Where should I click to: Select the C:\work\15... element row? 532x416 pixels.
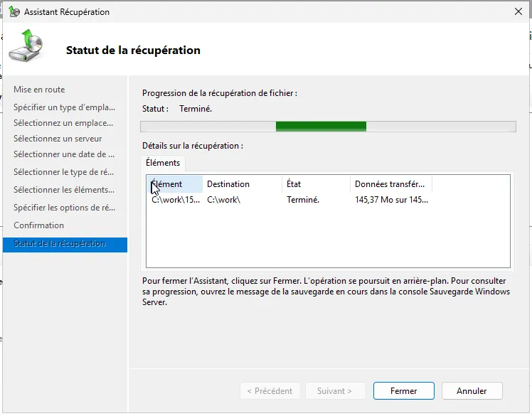(x=176, y=200)
